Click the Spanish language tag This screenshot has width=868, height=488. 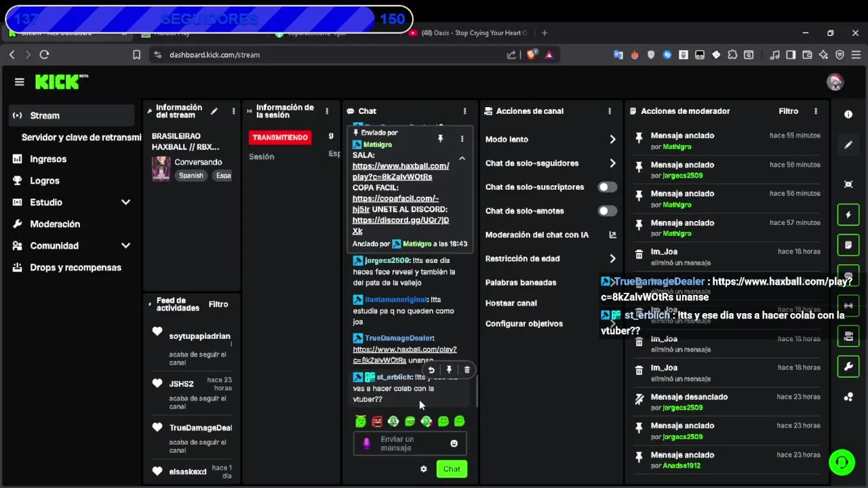click(x=191, y=176)
